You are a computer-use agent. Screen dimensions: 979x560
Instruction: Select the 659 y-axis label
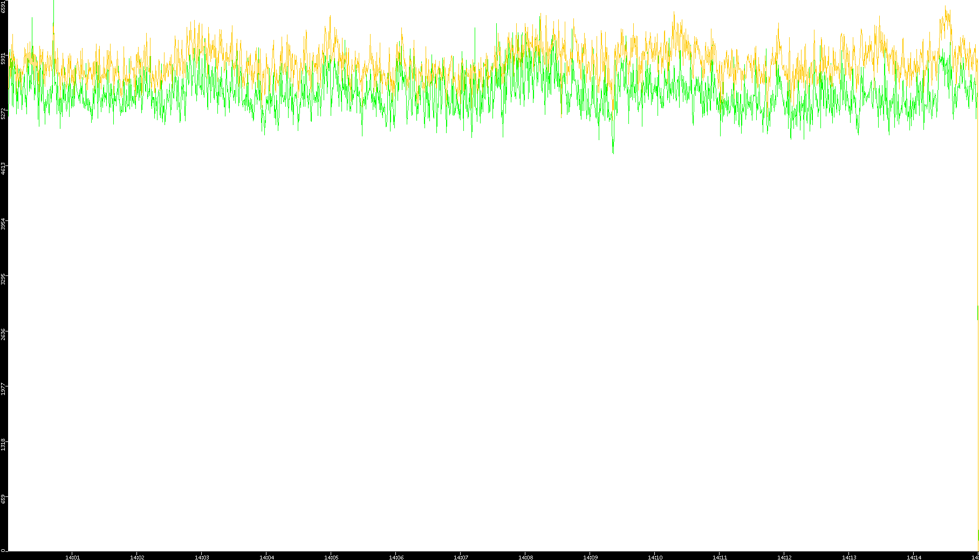3,499
